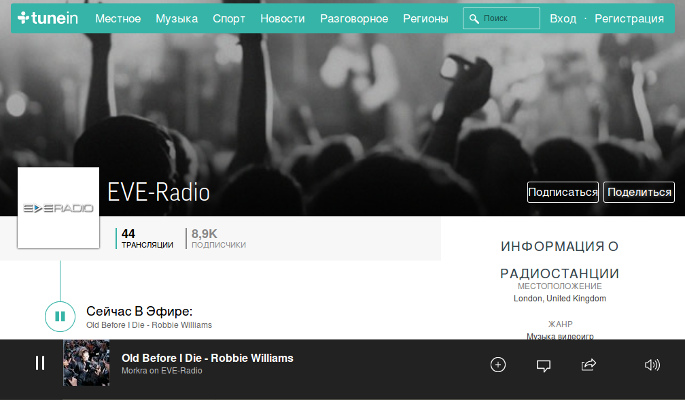Go to the Спорт section
The image size is (685, 400).
point(229,19)
